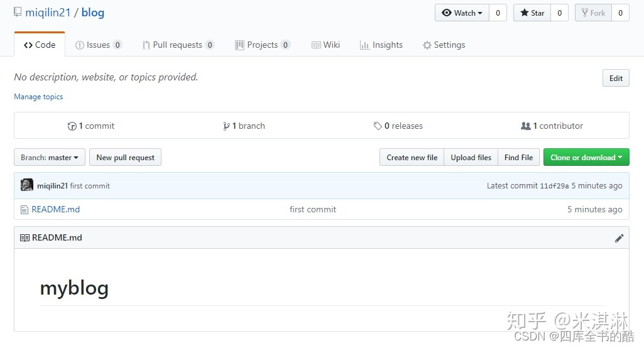Open the miqilin21 user profile link

click(x=48, y=13)
